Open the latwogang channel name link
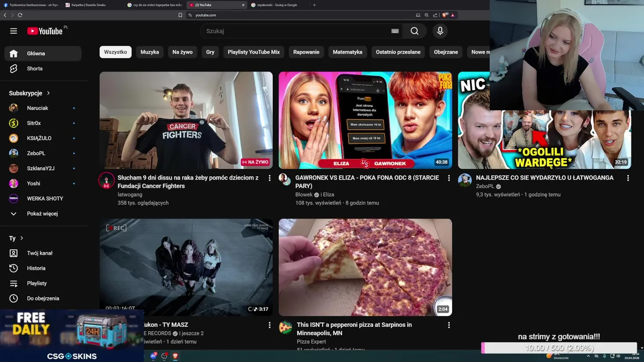644x362 pixels. [130, 195]
